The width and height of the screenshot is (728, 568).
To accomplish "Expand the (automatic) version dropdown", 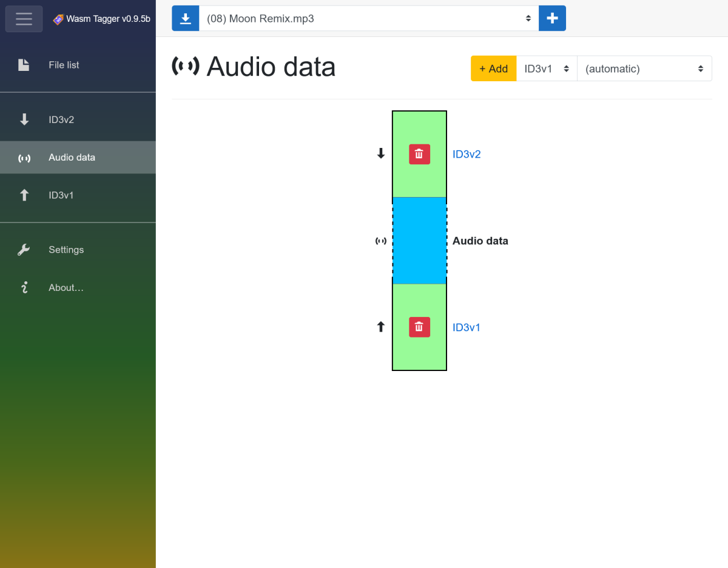I will [x=644, y=68].
